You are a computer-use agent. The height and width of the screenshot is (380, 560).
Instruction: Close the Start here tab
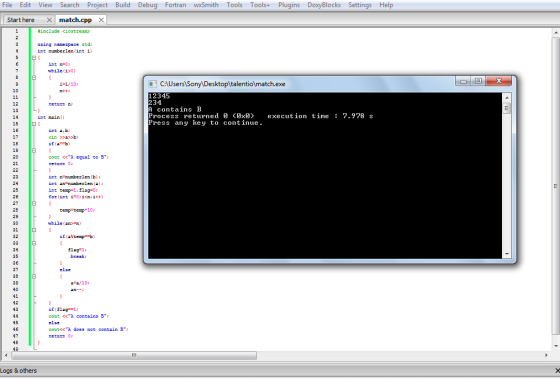[x=49, y=20]
